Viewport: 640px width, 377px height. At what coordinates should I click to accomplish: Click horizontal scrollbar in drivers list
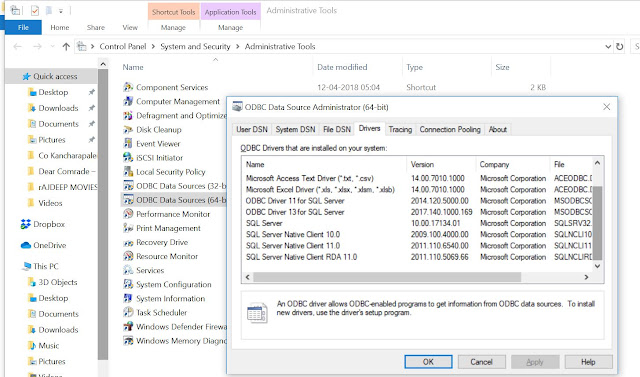click(x=387, y=277)
